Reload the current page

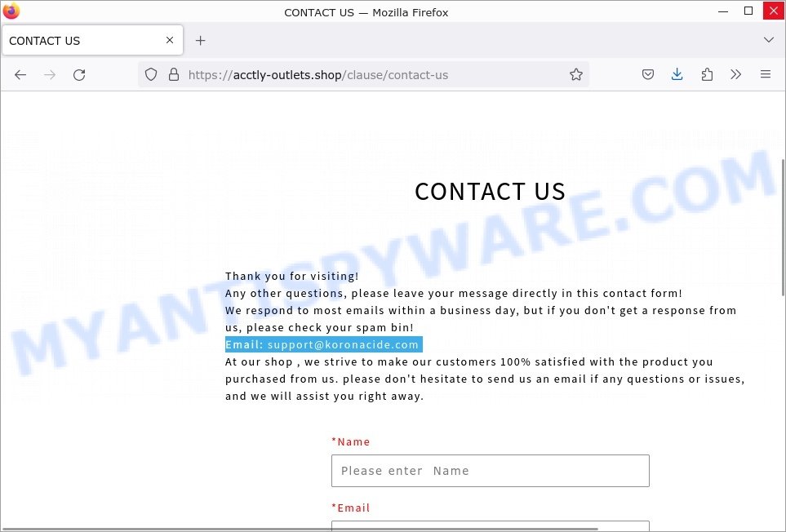[79, 75]
